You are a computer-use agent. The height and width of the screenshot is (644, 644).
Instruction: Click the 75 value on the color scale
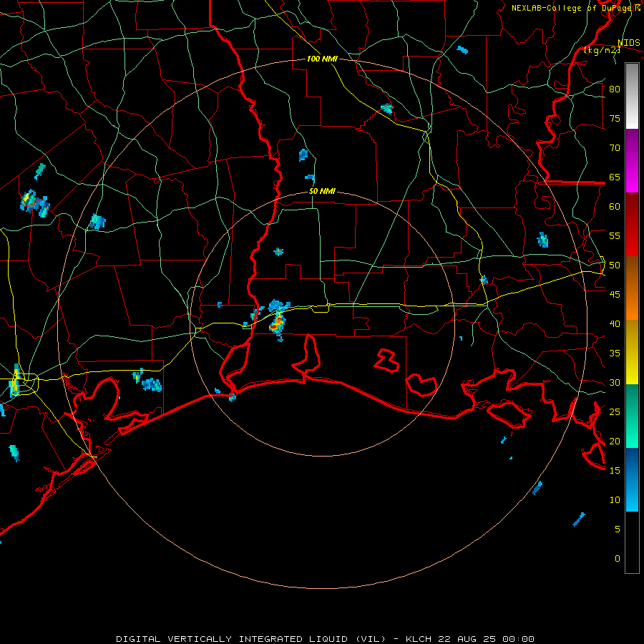click(615, 118)
